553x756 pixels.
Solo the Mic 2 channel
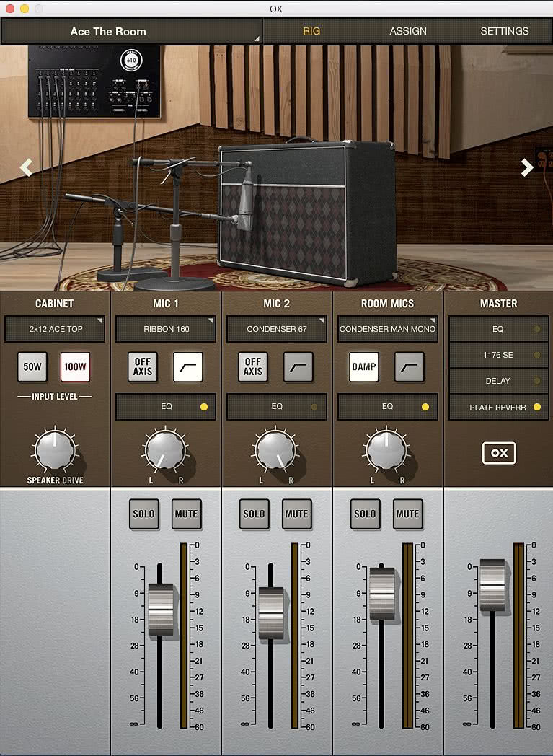point(255,514)
